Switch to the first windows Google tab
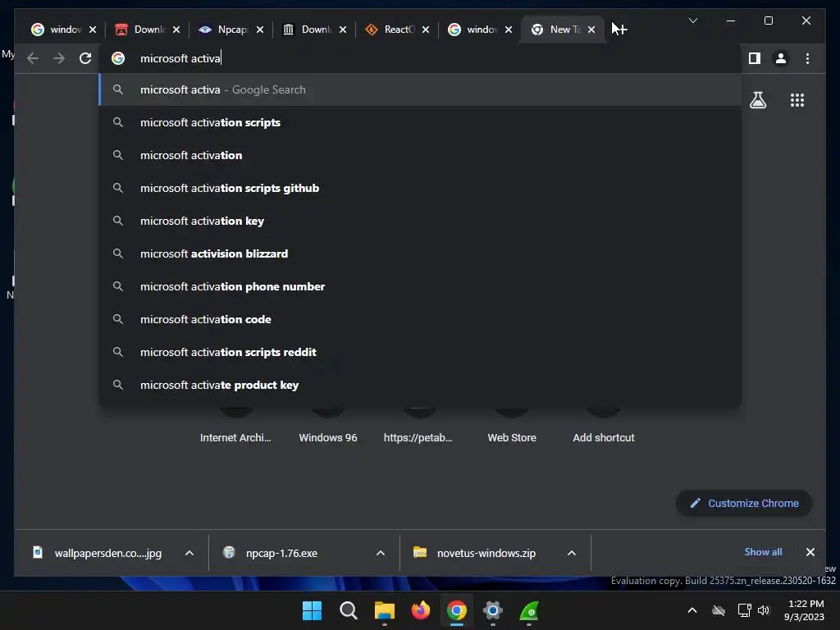 [x=57, y=30]
